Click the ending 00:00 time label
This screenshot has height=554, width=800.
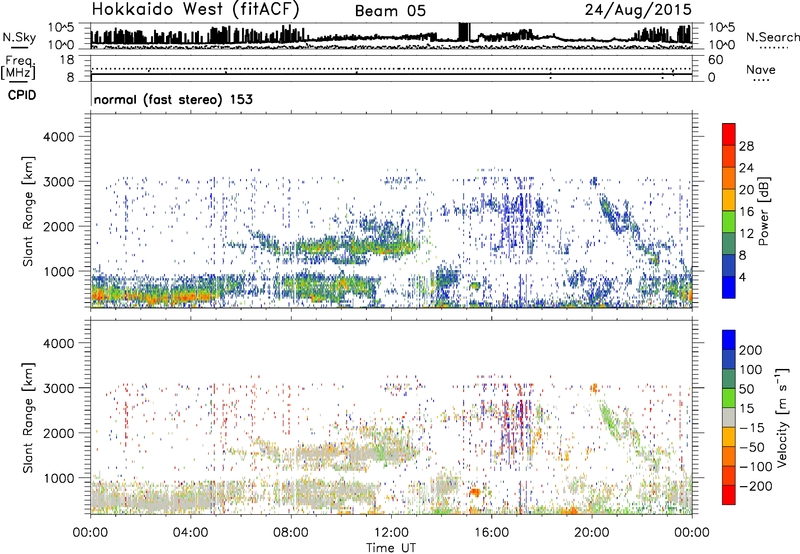(691, 533)
